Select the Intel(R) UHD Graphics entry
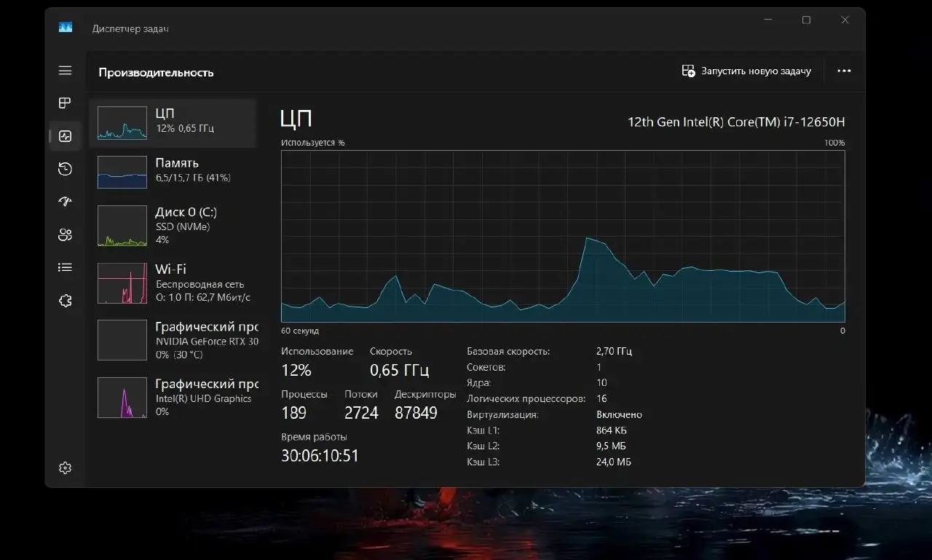This screenshot has height=560, width=932. [x=173, y=397]
